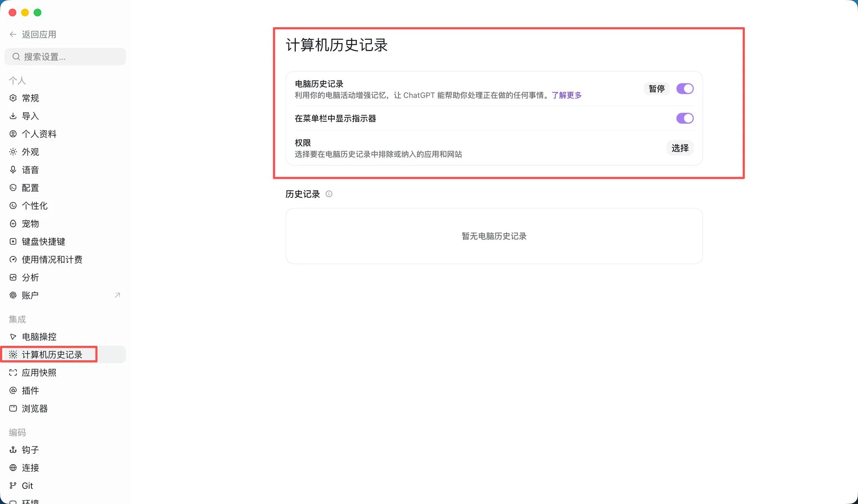Click the cursor icon next to 电脑操控
Viewport: 858px width, 504px height.
click(x=13, y=337)
